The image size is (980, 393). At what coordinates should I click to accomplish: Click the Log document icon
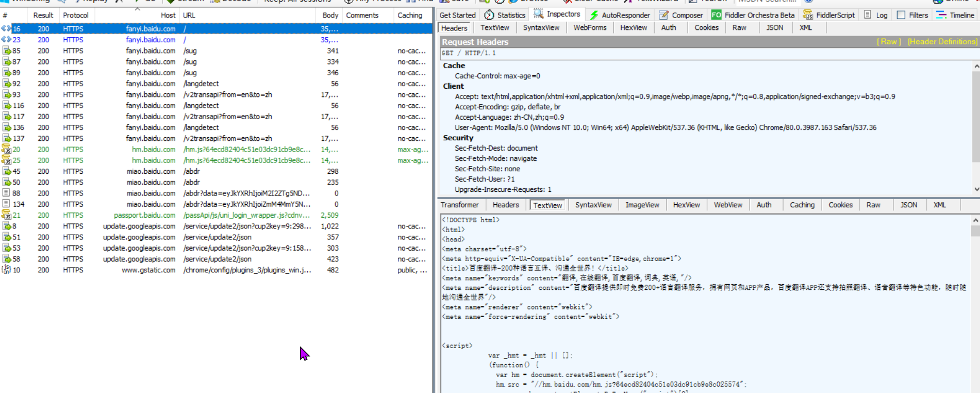click(x=868, y=15)
